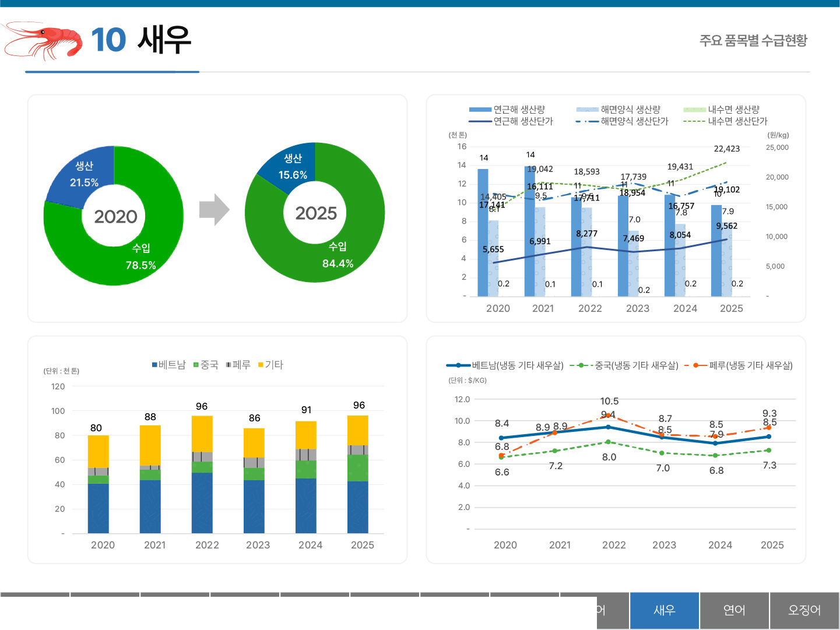Click the 수입 84.4% donut segment
Screen dimensions: 840x630
(x=338, y=255)
